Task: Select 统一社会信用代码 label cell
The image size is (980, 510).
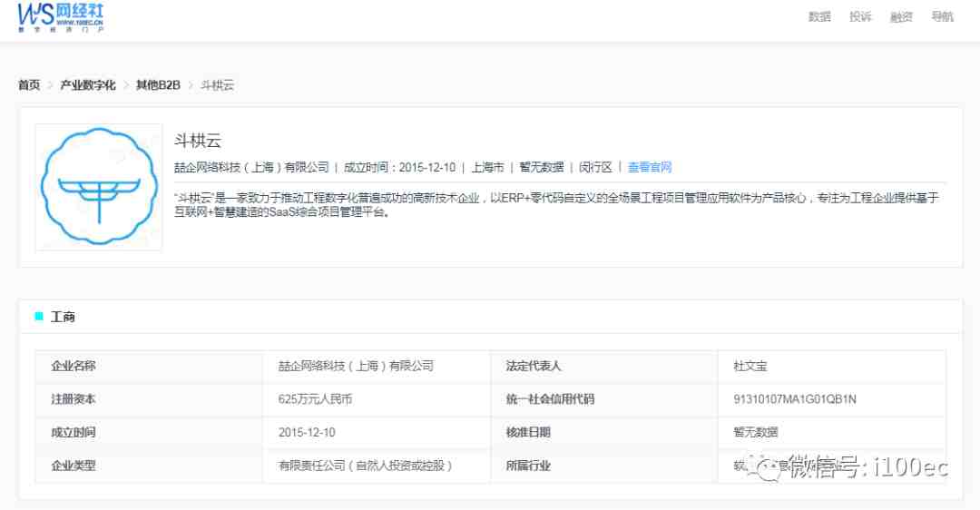Action: coord(603,399)
